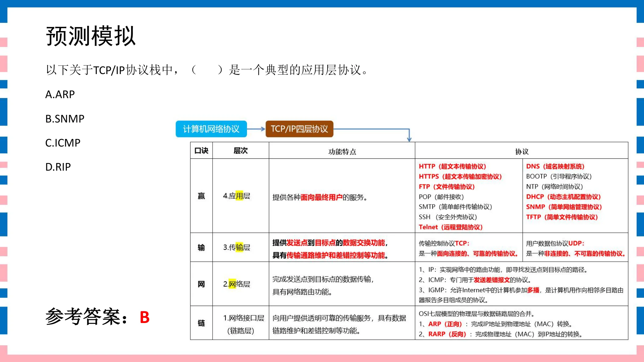644x362 pixels.
Task: Click POP (邮件接收) entry
Action: point(441,197)
